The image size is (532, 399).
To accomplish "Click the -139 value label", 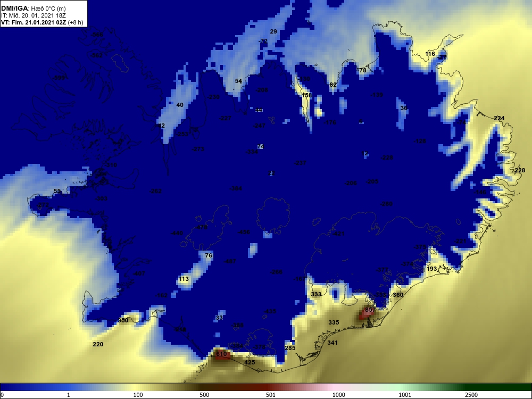I will [x=377, y=95].
